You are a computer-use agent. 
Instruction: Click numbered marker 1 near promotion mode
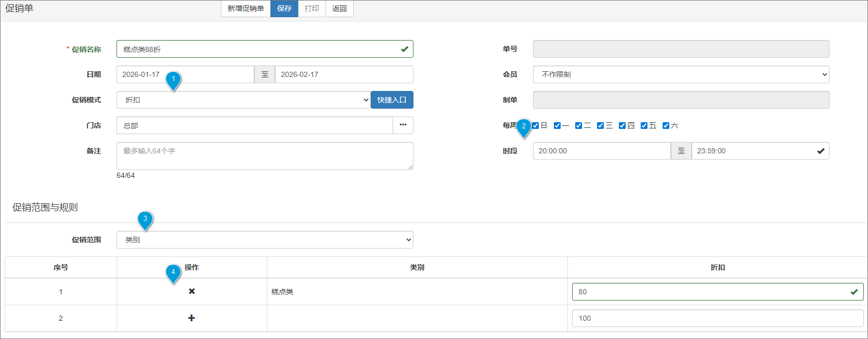(x=173, y=80)
